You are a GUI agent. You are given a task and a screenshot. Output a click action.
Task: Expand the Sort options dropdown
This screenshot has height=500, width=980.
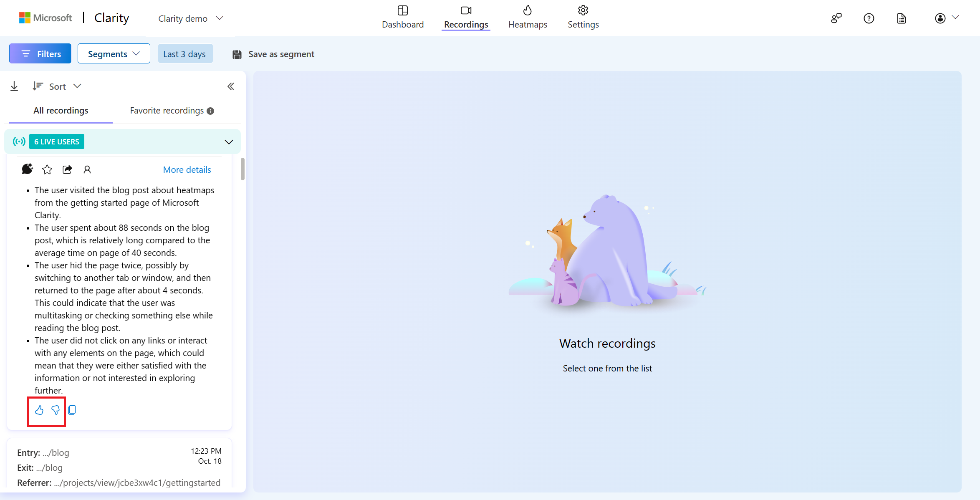57,86
